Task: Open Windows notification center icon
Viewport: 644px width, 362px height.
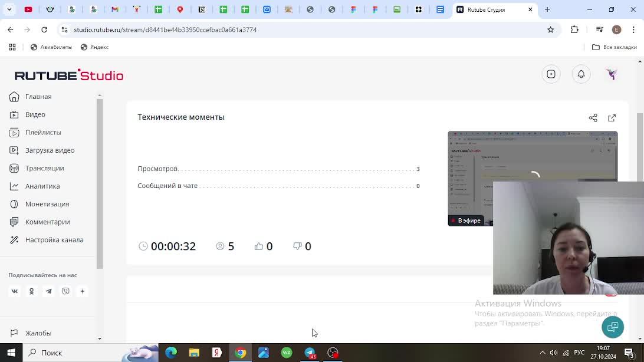Action: coord(630,353)
